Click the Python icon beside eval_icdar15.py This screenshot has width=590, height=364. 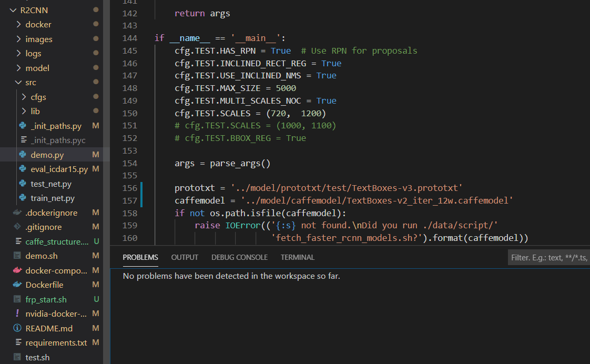pyautogui.click(x=23, y=169)
